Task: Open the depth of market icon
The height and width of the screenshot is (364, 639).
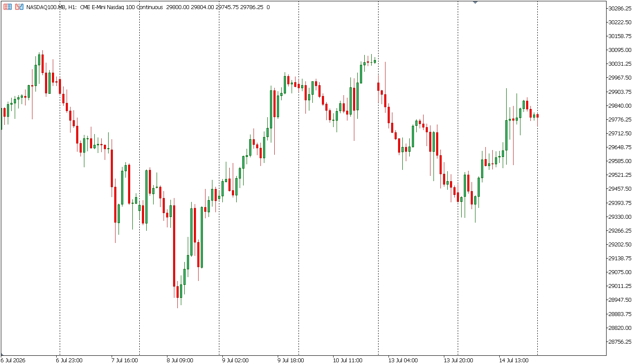Action: (19, 7)
